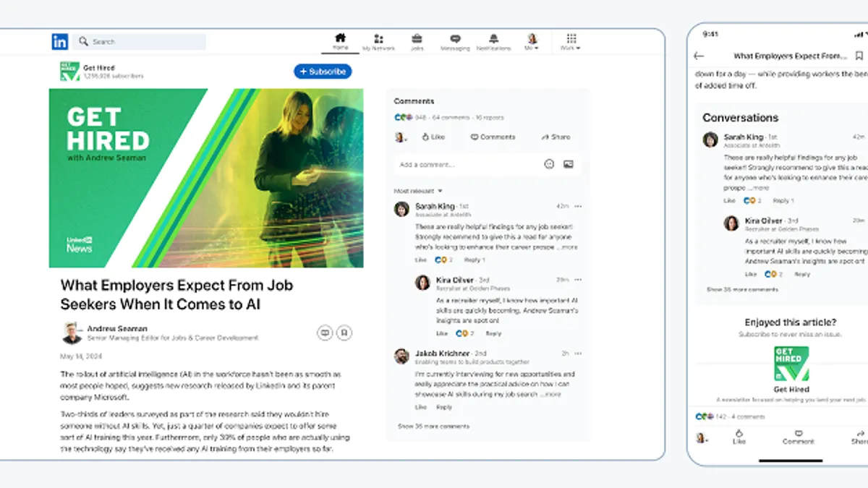The height and width of the screenshot is (488, 868).
Task: Bookmark the article on mobile header
Action: click(x=859, y=56)
